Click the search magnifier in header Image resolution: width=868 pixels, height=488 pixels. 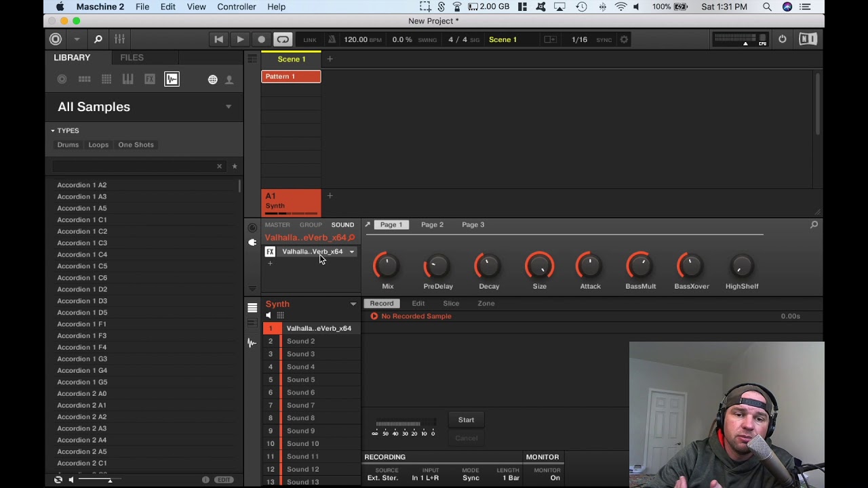(x=98, y=39)
